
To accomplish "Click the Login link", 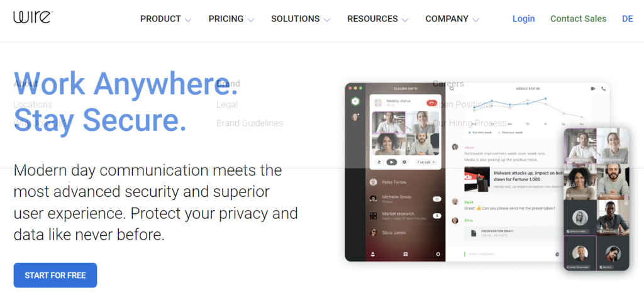I will pos(524,19).
